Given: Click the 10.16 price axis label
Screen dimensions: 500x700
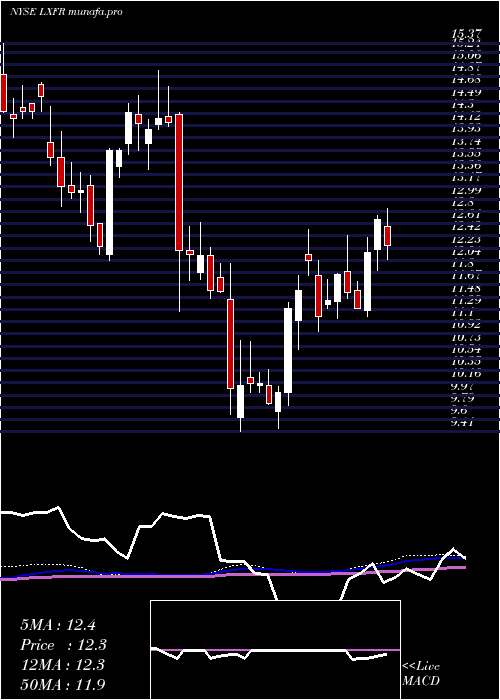Looking at the screenshot, I should point(466,374).
